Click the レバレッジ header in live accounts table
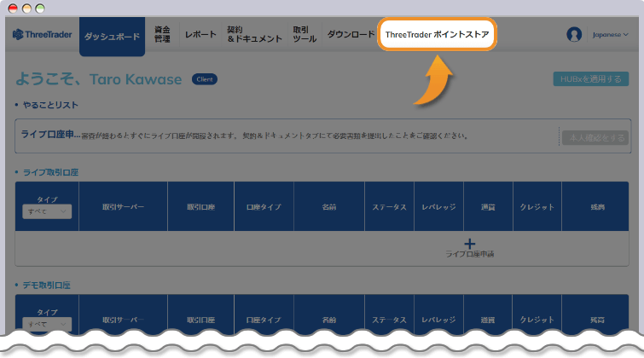The height and width of the screenshot is (358, 644). (438, 207)
